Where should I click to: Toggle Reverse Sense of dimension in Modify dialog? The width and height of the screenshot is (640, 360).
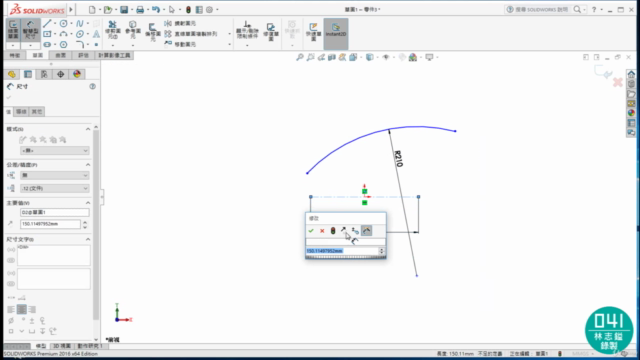(x=344, y=231)
